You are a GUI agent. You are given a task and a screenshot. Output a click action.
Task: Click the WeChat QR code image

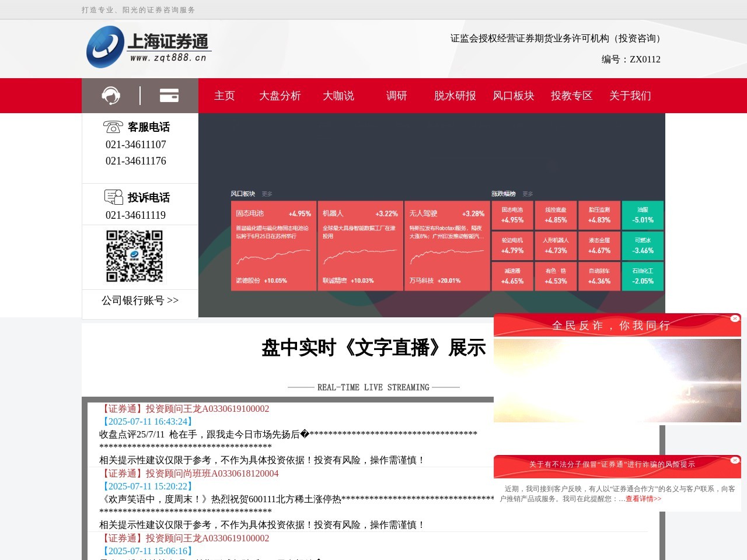(135, 257)
